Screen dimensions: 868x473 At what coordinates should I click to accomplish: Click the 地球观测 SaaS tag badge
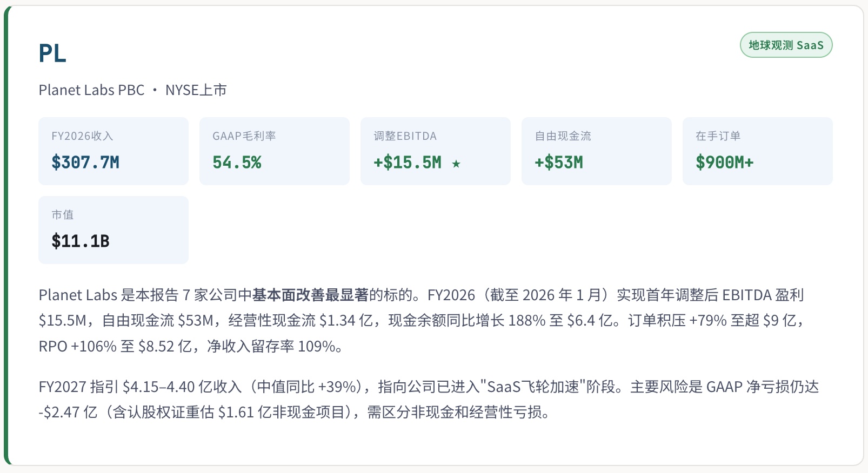786,45
